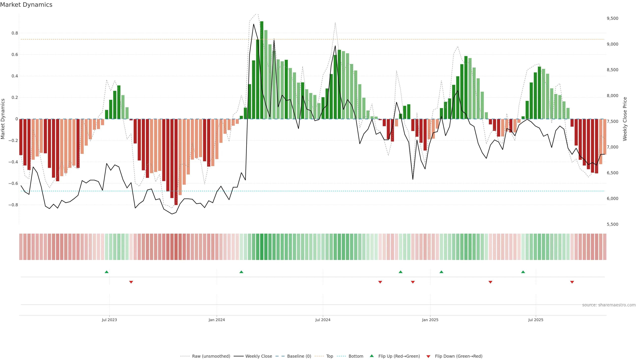Click the green flip-up marker after Jan 2024
Image resolution: width=644 pixels, height=362 pixels.
[241, 272]
